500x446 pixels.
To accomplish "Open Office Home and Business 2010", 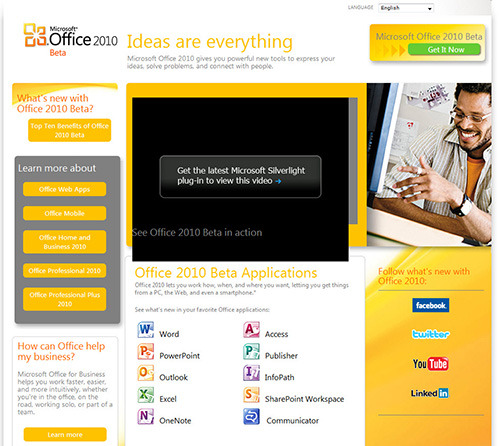I will coord(64,242).
